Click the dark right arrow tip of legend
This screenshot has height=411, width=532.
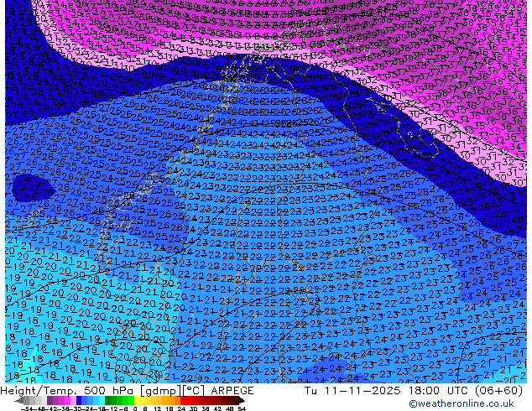[x=242, y=400]
